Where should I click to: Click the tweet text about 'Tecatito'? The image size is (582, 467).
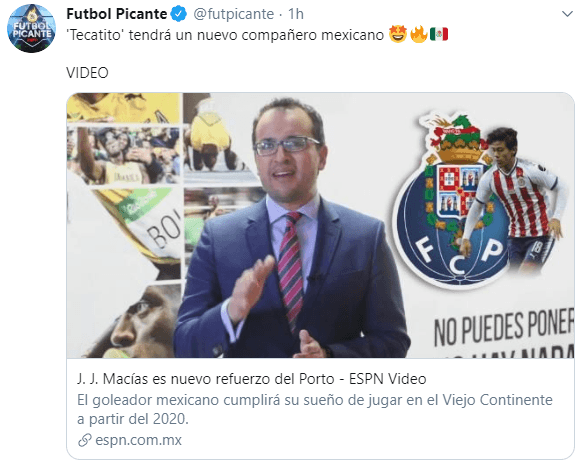(225, 35)
